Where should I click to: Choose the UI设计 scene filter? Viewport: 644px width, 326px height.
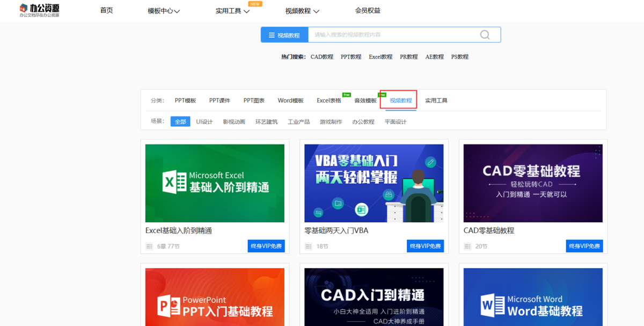204,122
